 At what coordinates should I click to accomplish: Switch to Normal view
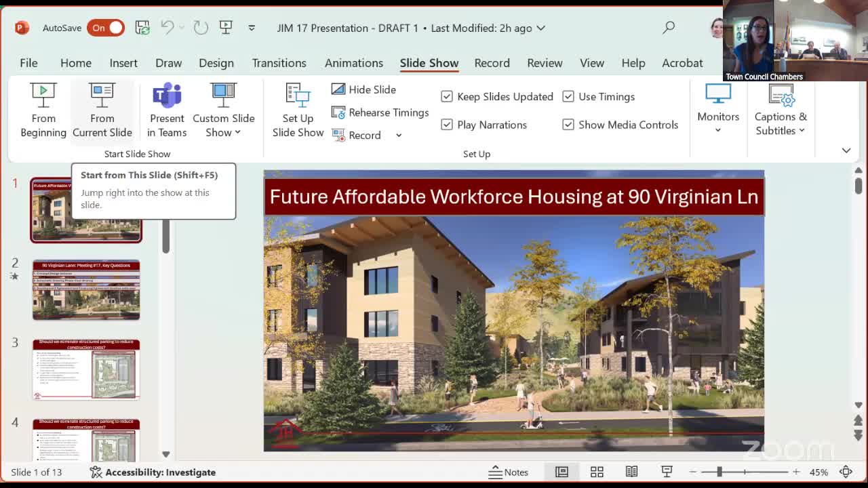click(561, 472)
